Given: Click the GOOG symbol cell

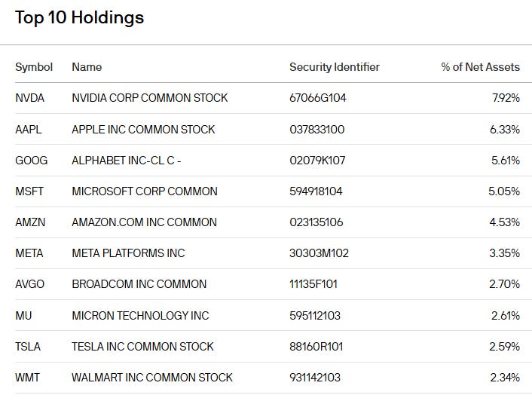Looking at the screenshot, I should [31, 161].
